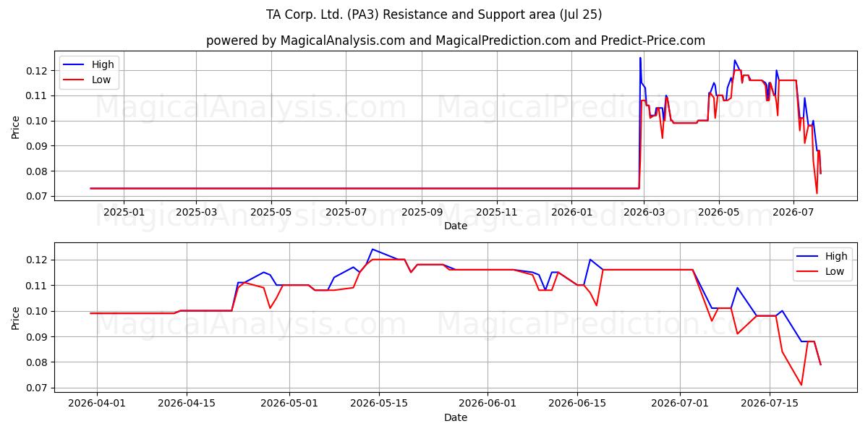The height and width of the screenshot is (434, 868).
Task: Click the top chart's 0.10 price tick
Action: tap(38, 121)
